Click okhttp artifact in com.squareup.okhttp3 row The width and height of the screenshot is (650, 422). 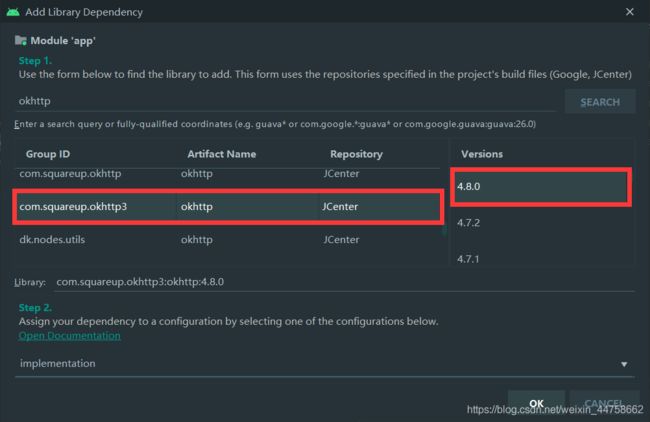tap(196, 206)
